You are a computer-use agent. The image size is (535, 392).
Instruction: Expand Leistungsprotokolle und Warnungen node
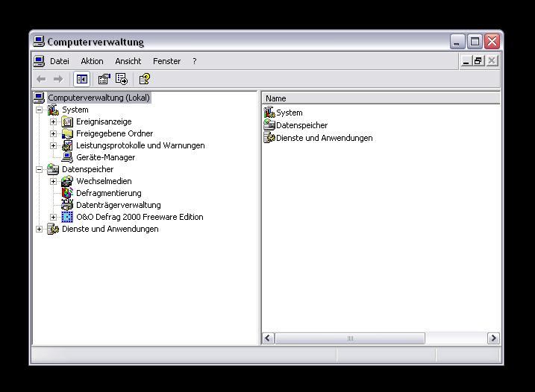pyautogui.click(x=53, y=145)
